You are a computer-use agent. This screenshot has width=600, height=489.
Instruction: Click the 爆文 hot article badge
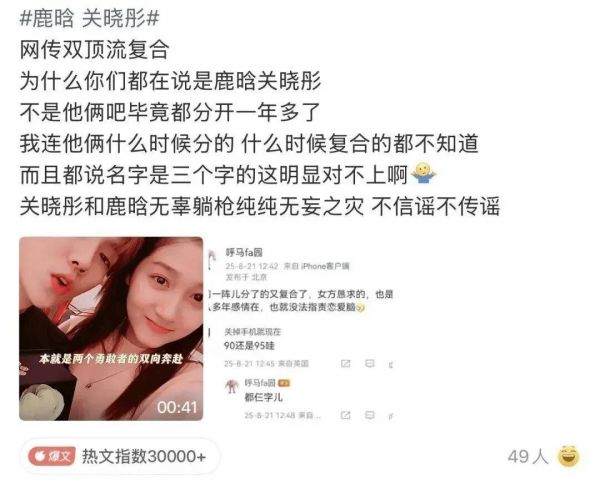coord(52,456)
